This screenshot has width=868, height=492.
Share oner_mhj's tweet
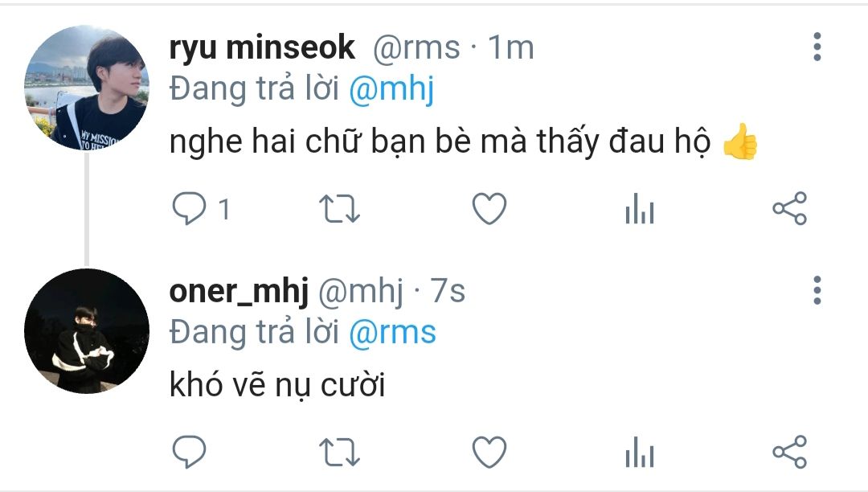pos(789,452)
